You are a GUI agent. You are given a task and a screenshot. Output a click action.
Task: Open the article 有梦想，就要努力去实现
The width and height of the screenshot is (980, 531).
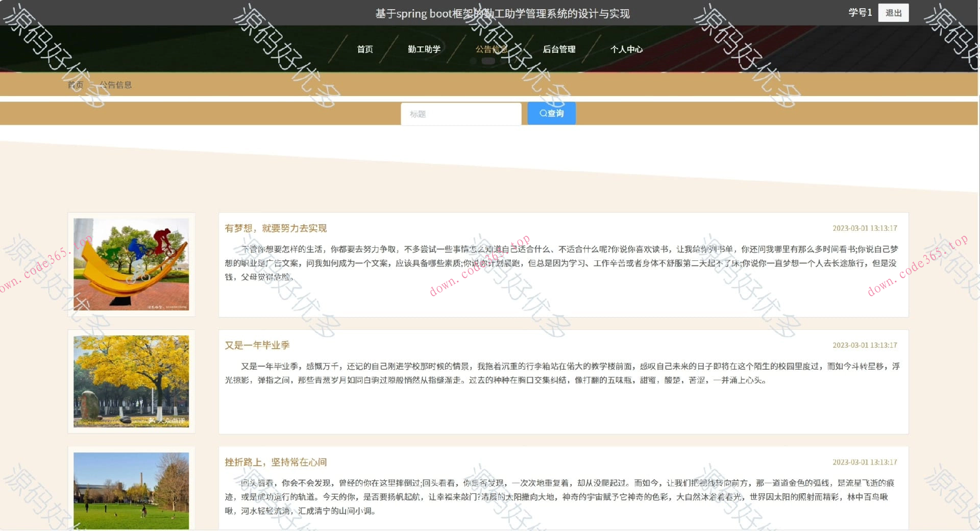coord(276,228)
